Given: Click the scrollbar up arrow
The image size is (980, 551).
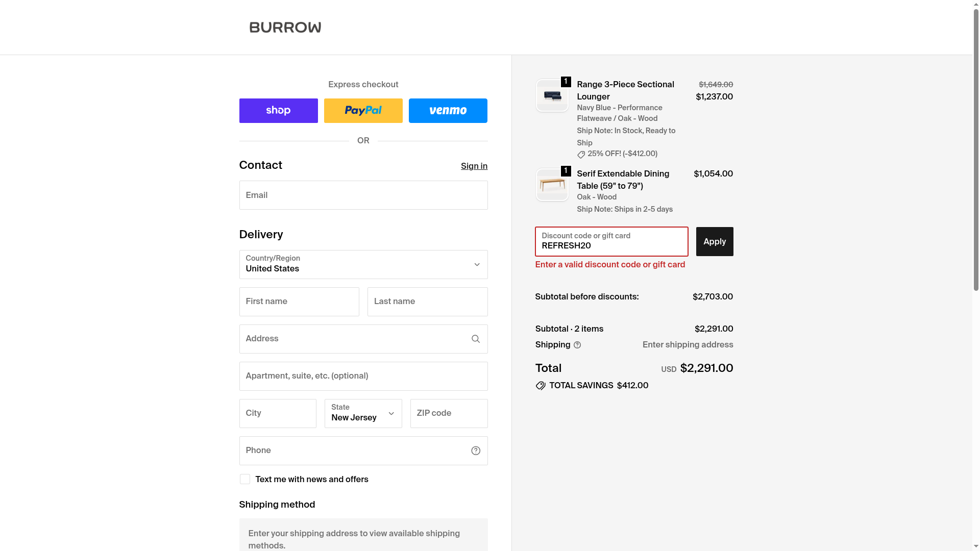Looking at the screenshot, I should [976, 4].
